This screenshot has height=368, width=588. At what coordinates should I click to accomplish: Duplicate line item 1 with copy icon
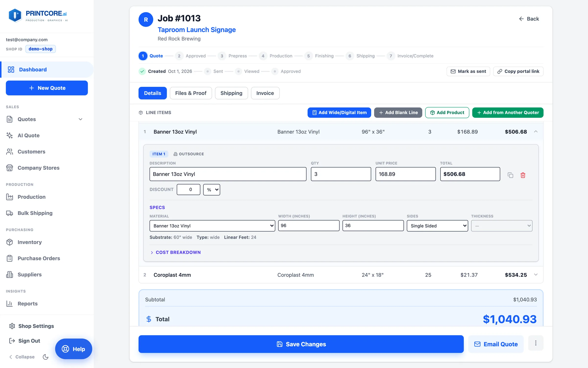click(x=510, y=175)
